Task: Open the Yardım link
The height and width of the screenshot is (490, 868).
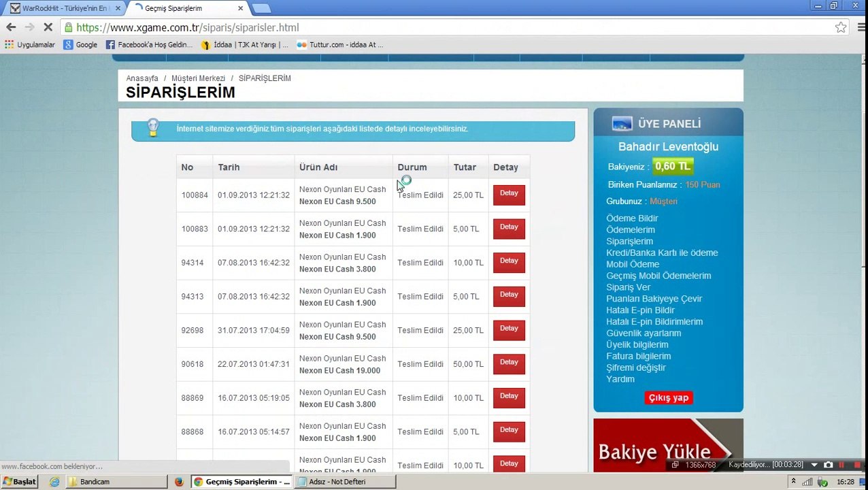Action: pyautogui.click(x=620, y=379)
